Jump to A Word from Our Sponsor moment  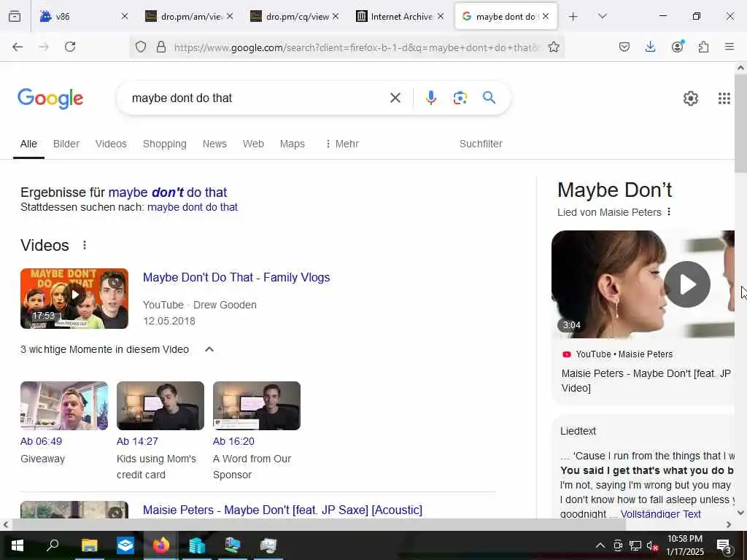pos(256,405)
